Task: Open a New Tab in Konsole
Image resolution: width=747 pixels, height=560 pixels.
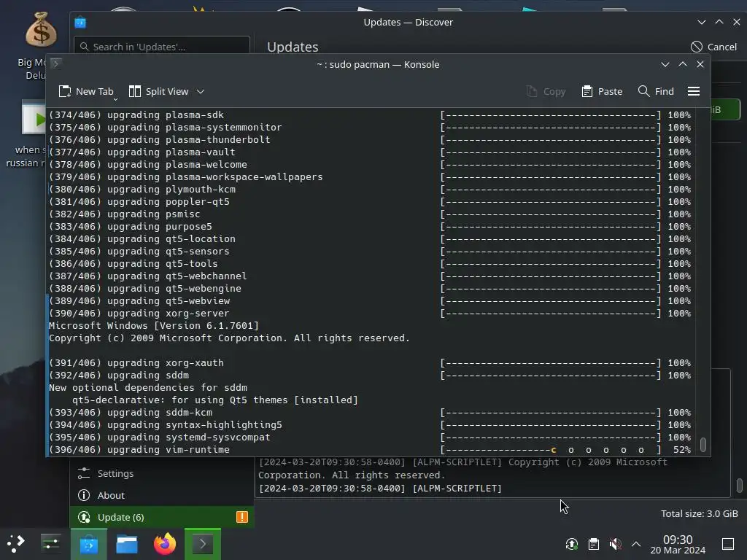Action: click(x=86, y=91)
